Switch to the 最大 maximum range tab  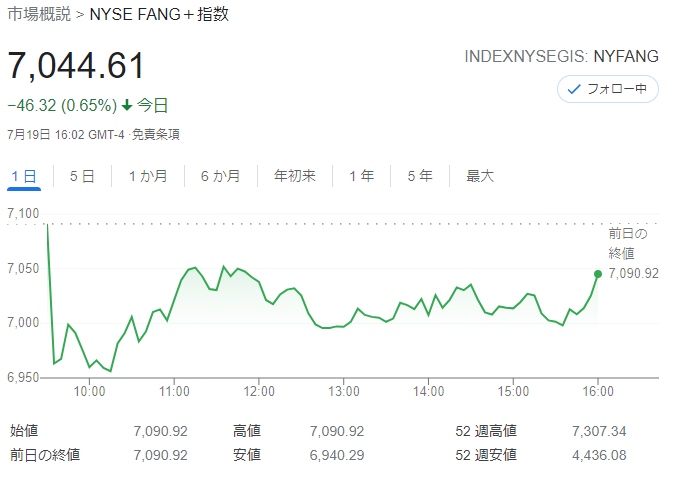pyautogui.click(x=480, y=176)
